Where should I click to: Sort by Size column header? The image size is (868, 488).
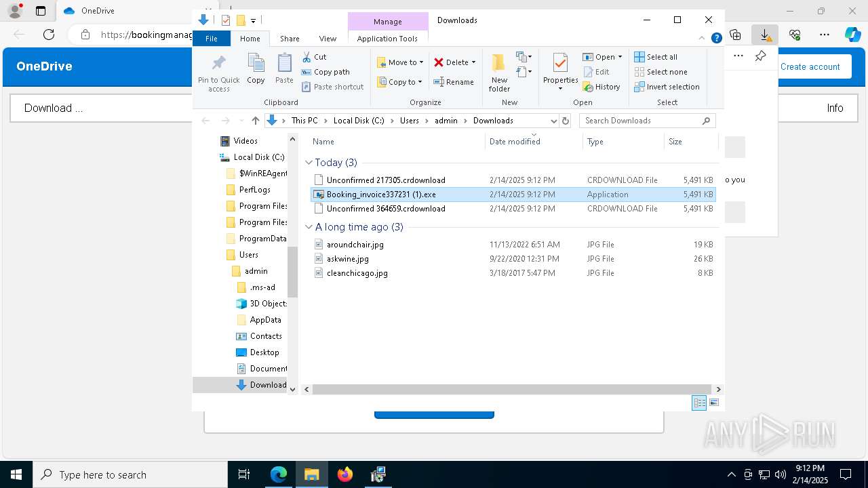pyautogui.click(x=690, y=142)
